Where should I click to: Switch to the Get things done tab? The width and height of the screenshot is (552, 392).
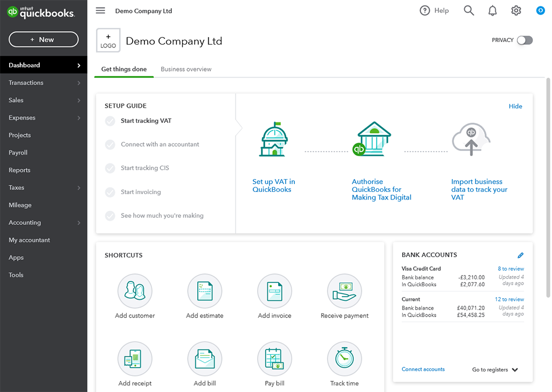(124, 69)
